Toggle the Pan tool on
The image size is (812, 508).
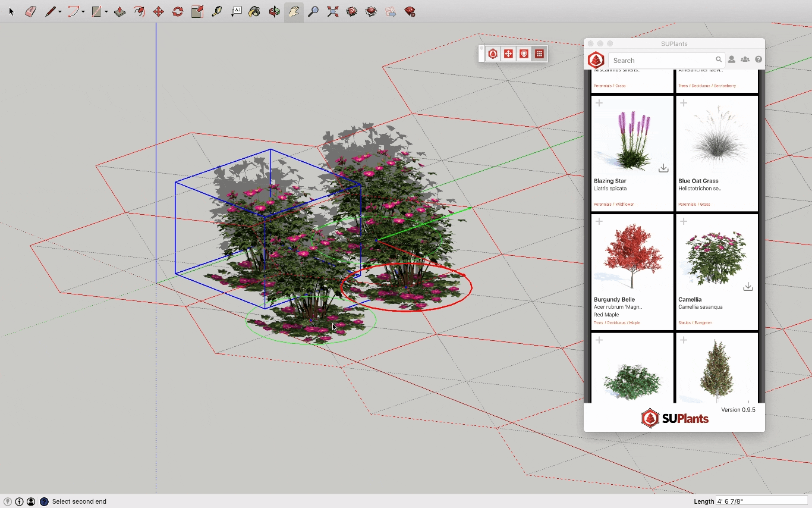(294, 11)
